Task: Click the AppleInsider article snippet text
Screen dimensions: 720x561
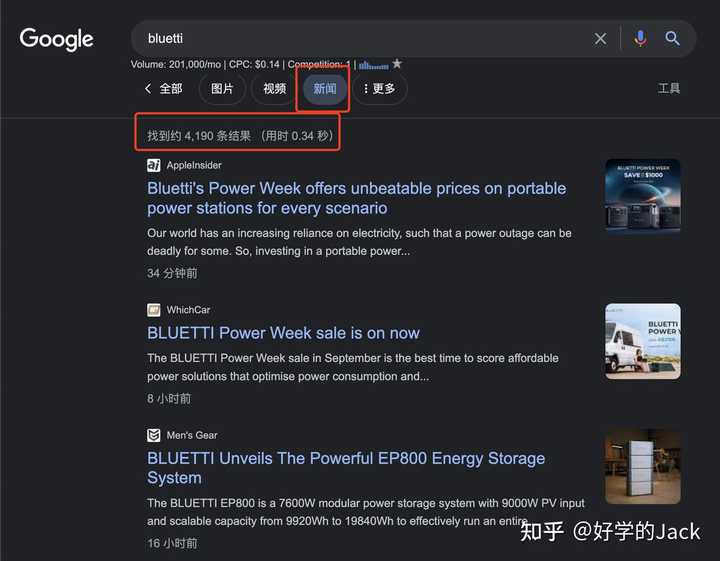Action: click(359, 242)
